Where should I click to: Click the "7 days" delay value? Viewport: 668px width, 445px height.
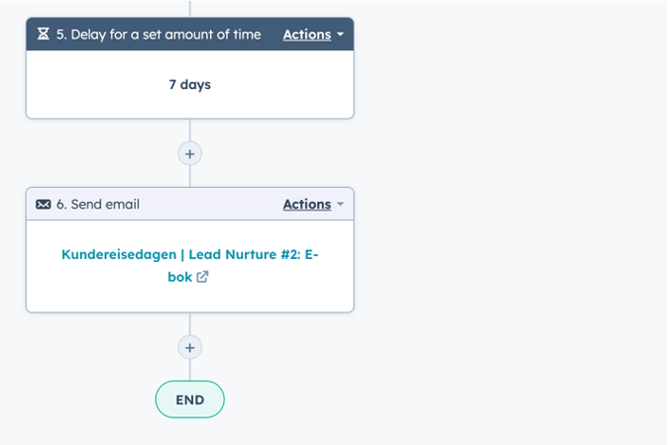190,84
